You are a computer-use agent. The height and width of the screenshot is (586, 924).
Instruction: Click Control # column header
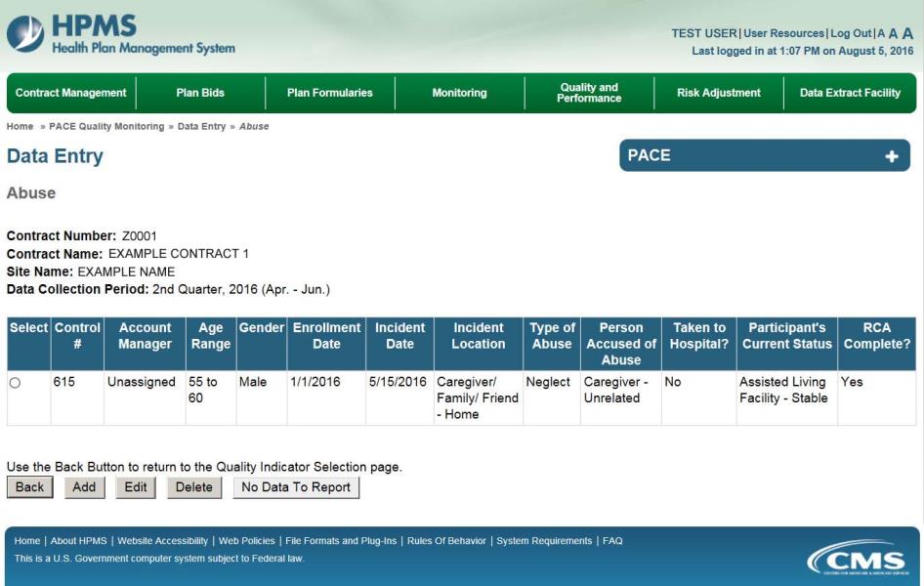77,344
